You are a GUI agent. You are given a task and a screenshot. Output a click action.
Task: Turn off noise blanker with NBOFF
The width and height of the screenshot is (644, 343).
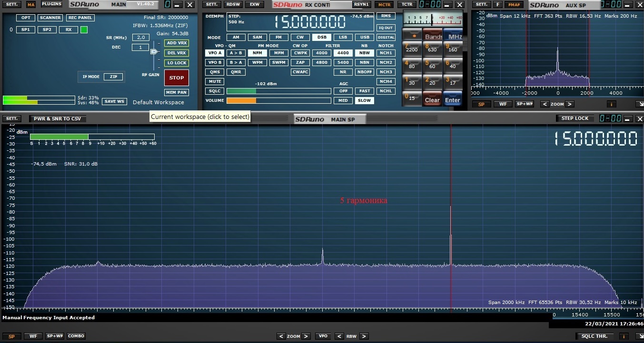click(365, 72)
